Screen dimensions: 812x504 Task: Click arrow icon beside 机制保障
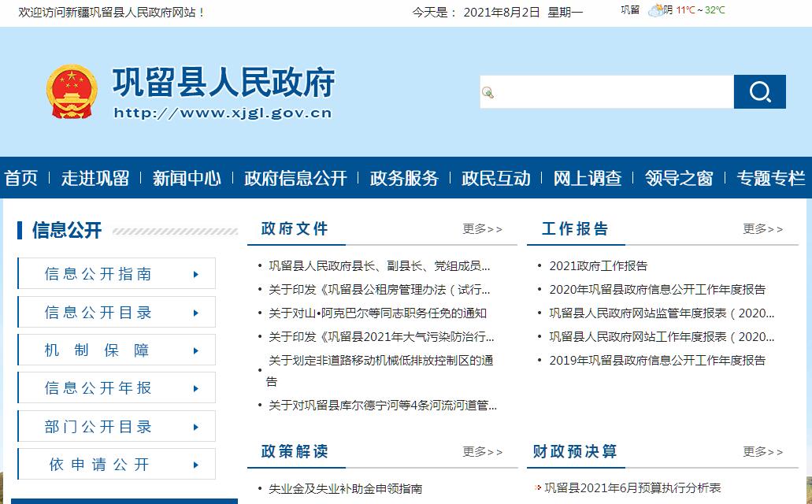(x=195, y=350)
